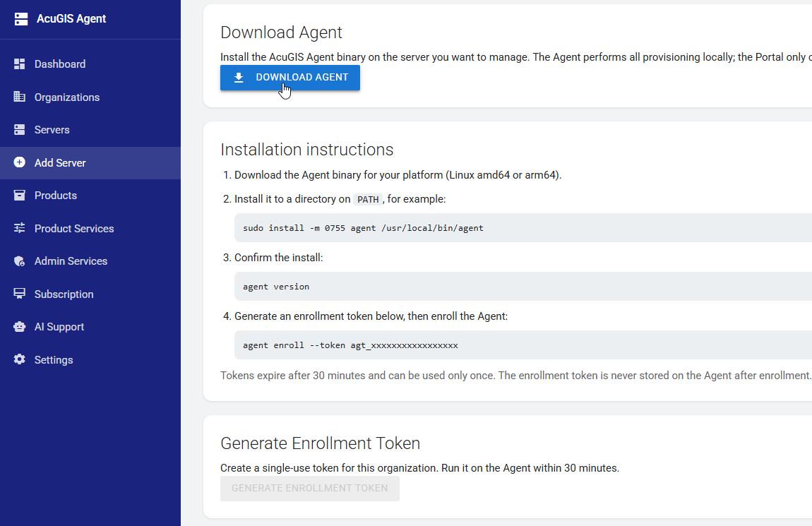Viewport: 812px width, 526px height.
Task: Click the Products box icon
Action: coord(19,195)
